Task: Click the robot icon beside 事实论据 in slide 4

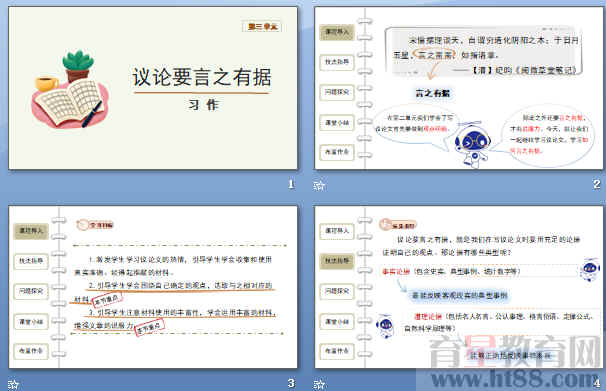Action: pyautogui.click(x=590, y=269)
